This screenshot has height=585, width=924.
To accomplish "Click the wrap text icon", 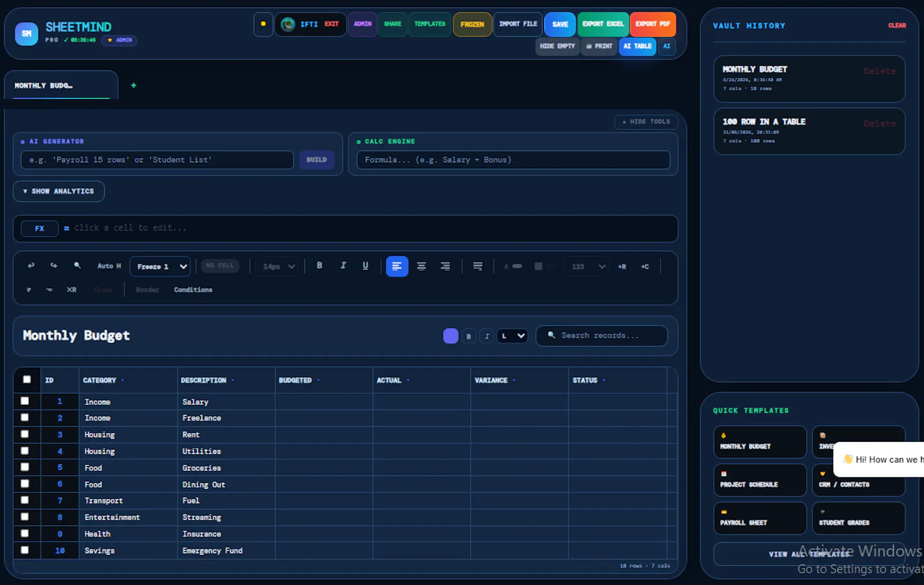I will (x=478, y=266).
